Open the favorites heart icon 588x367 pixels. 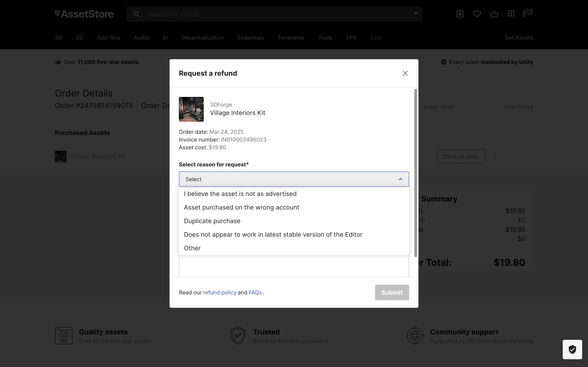click(477, 14)
